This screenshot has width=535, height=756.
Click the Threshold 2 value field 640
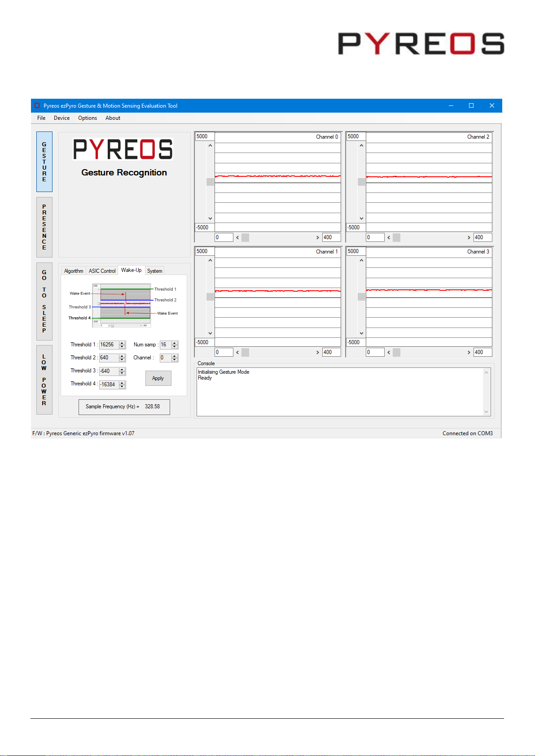coord(109,358)
